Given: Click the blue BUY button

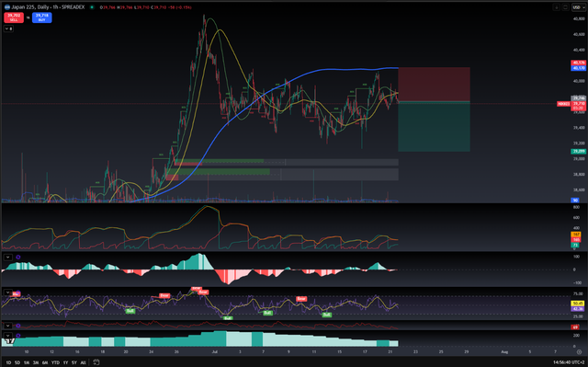Looking at the screenshot, I should coord(42,17).
